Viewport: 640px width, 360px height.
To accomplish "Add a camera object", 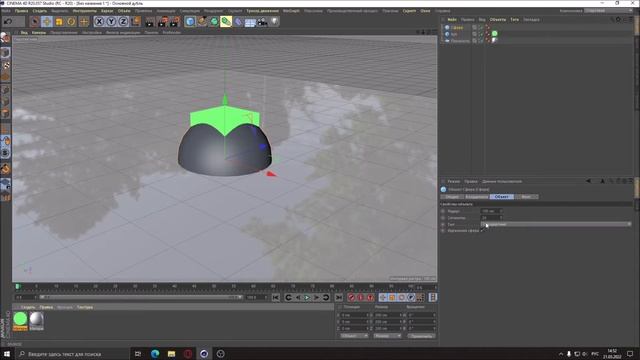I will tap(262, 21).
